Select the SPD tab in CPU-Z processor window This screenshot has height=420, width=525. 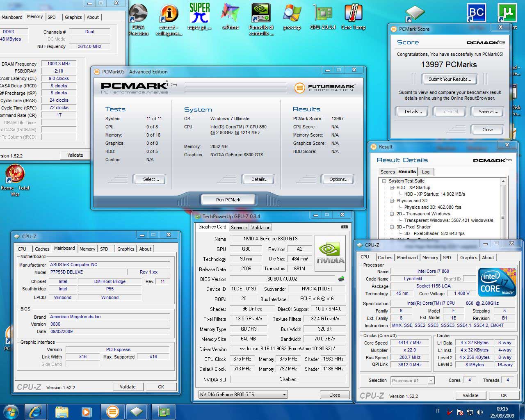pyautogui.click(x=447, y=258)
